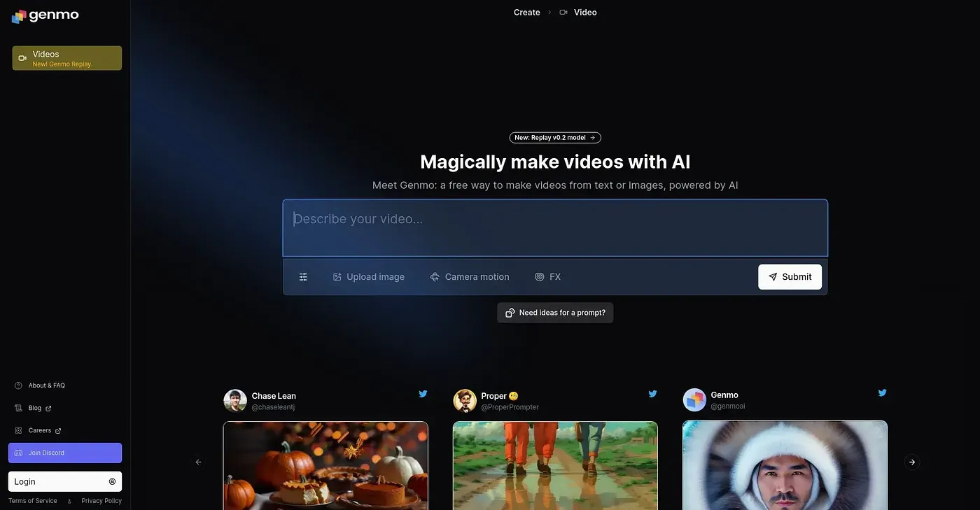Image resolution: width=980 pixels, height=510 pixels.
Task: Click the @ProperPrompter handle
Action: [510, 407]
